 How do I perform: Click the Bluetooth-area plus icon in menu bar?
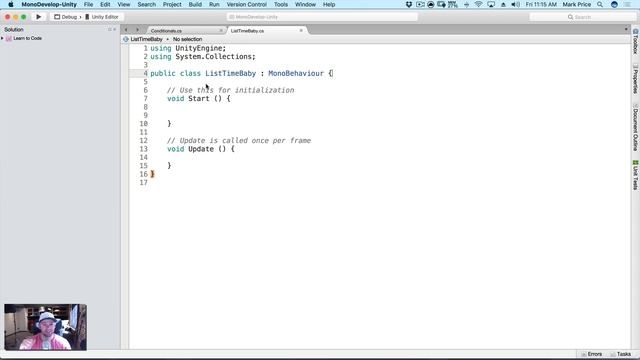point(466,4)
